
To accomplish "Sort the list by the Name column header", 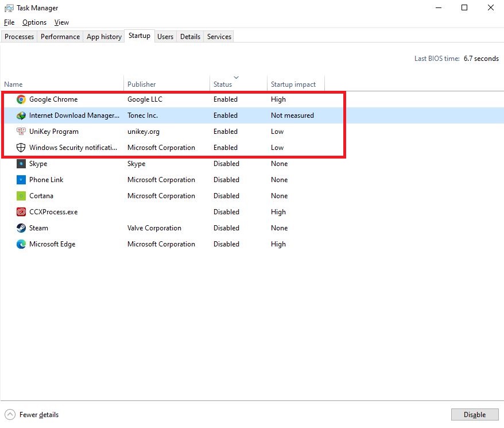I will (x=13, y=84).
